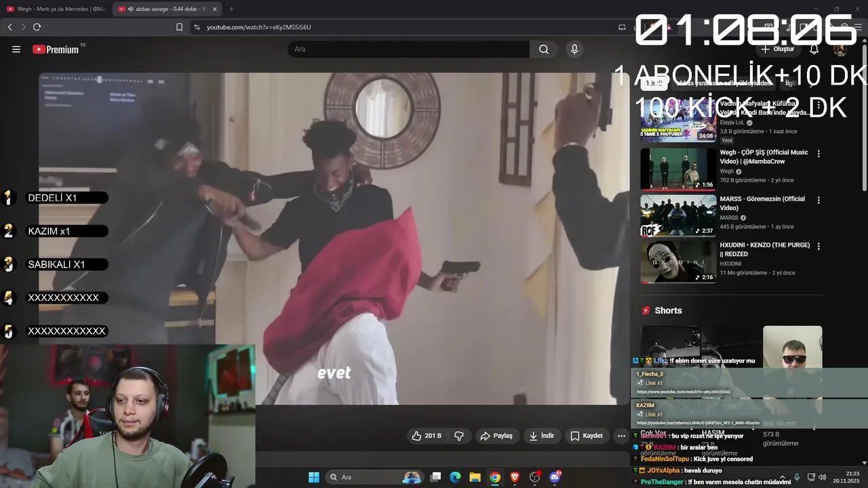Screen dimensions: 868x488
Task: Open the HXUDINI channel name link
Action: (x=731, y=264)
